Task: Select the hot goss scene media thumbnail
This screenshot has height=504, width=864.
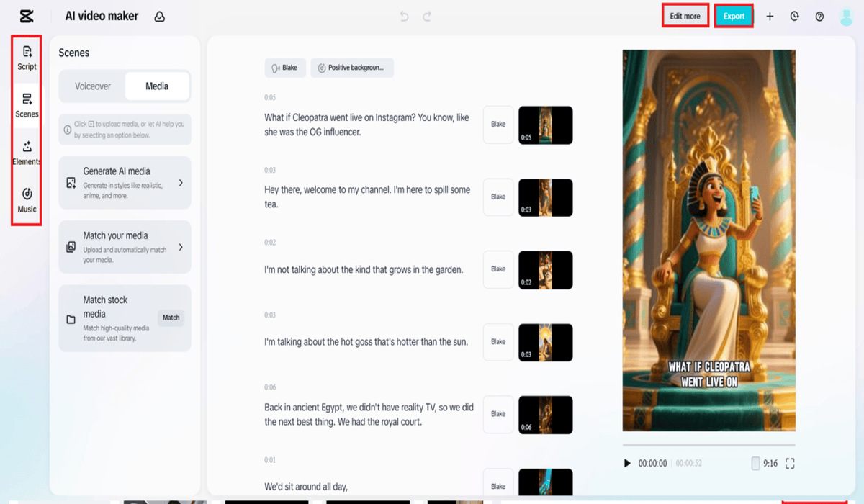Action: click(546, 342)
